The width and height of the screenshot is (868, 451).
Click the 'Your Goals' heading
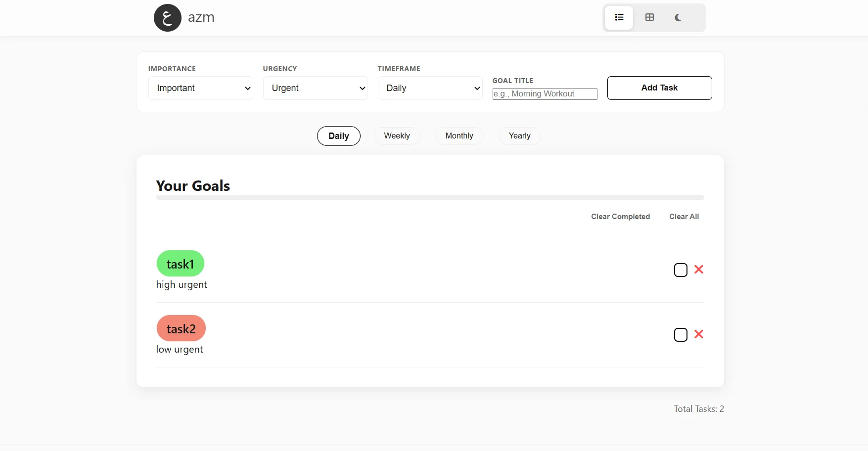(193, 186)
